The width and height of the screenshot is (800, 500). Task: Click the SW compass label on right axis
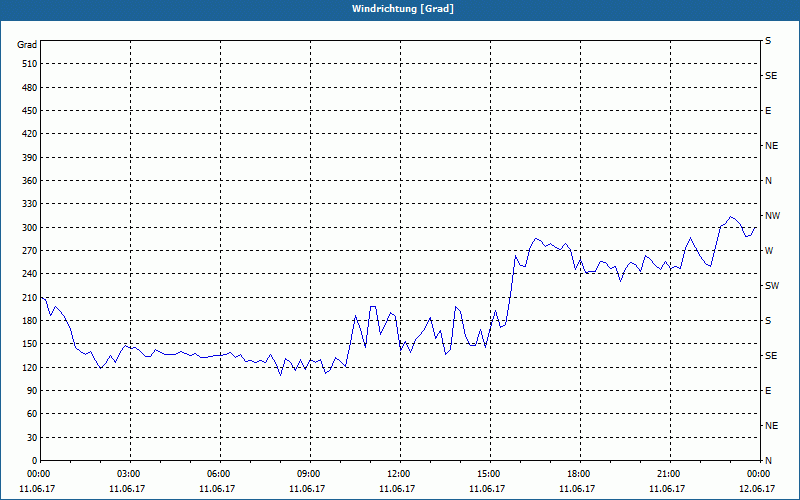pos(772,286)
